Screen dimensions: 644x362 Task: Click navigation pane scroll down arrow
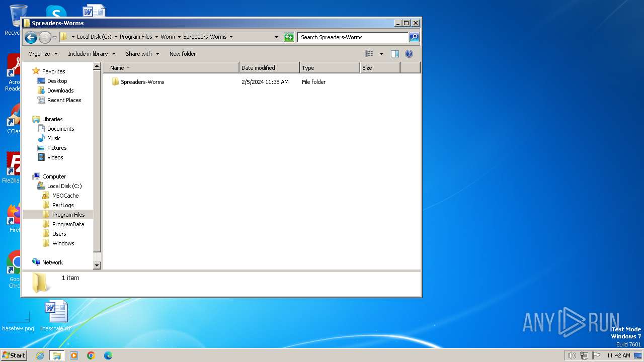click(x=97, y=265)
